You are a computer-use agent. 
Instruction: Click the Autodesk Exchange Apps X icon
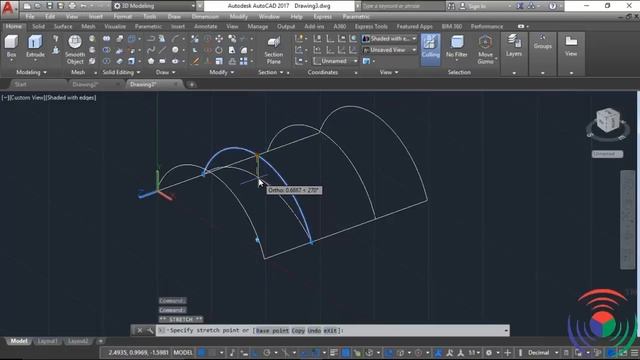coord(520,6)
